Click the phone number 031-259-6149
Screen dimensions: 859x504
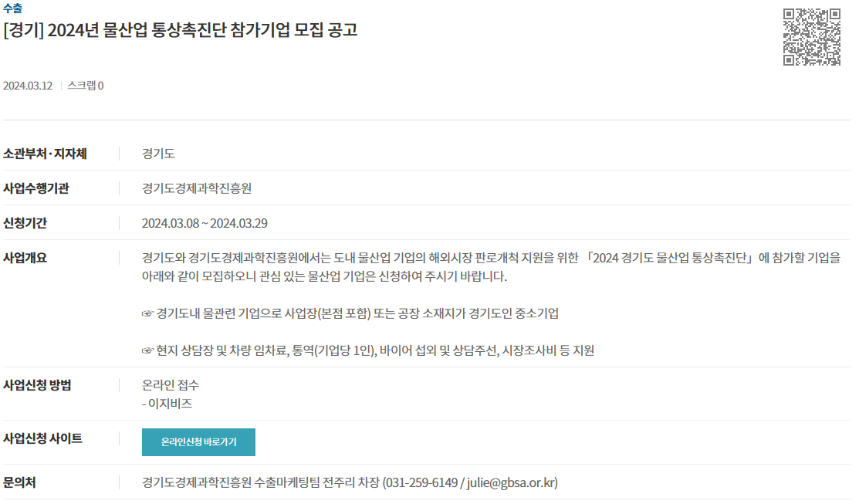421,482
